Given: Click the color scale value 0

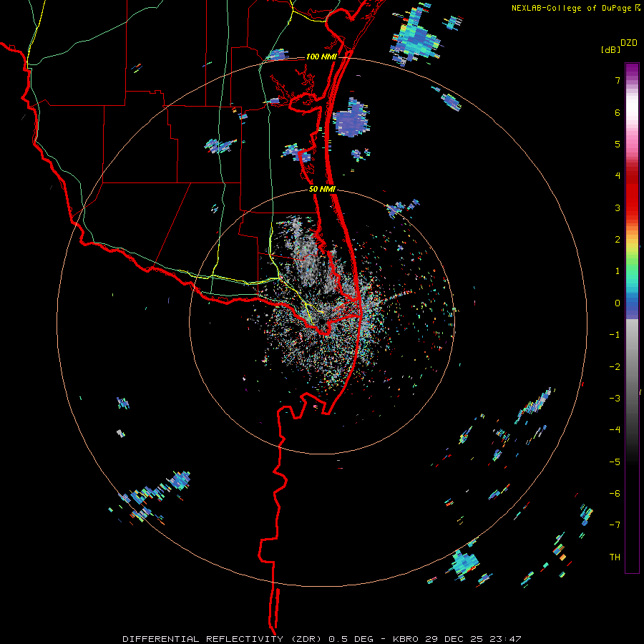Looking at the screenshot, I should (618, 303).
